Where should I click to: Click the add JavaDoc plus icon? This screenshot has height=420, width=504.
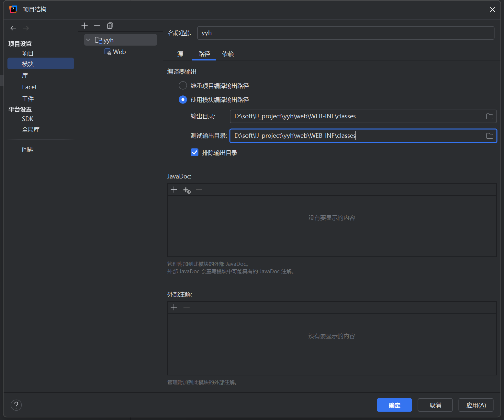(174, 189)
